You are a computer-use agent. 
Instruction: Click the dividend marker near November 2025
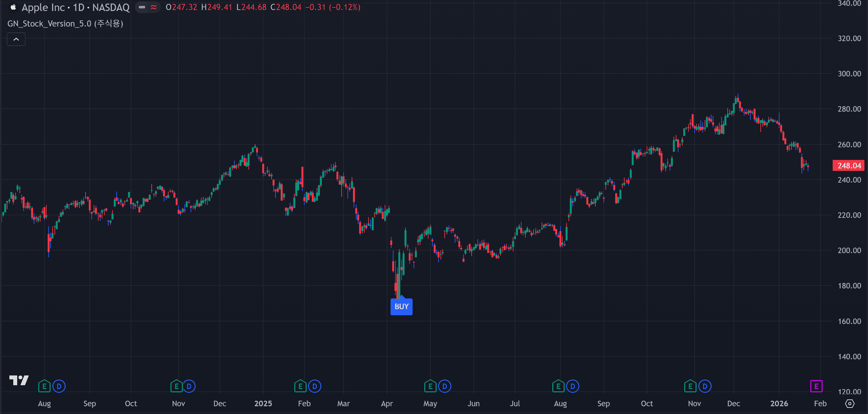705,386
